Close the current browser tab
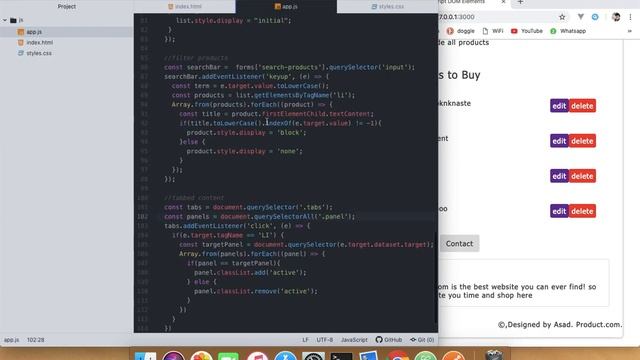 click(x=503, y=2)
